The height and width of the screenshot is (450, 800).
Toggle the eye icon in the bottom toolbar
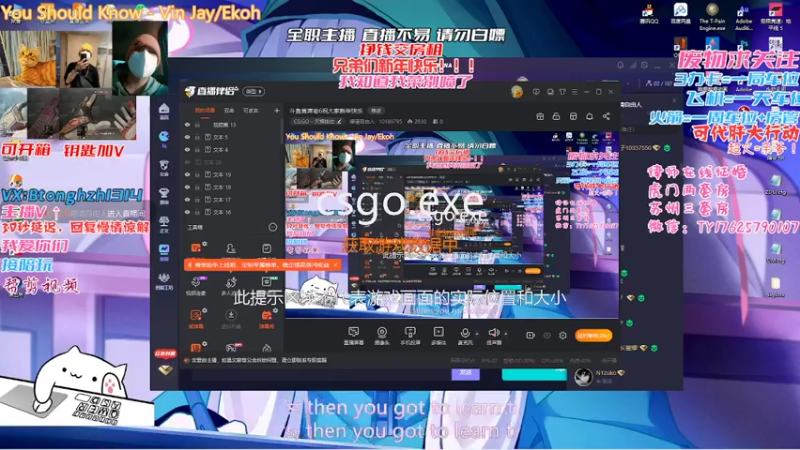(x=547, y=335)
